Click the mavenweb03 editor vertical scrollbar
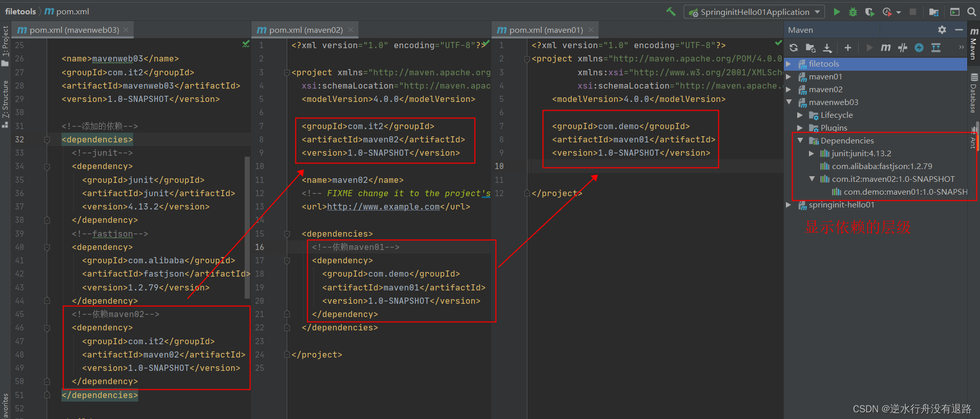The image size is (980, 419). [x=247, y=228]
